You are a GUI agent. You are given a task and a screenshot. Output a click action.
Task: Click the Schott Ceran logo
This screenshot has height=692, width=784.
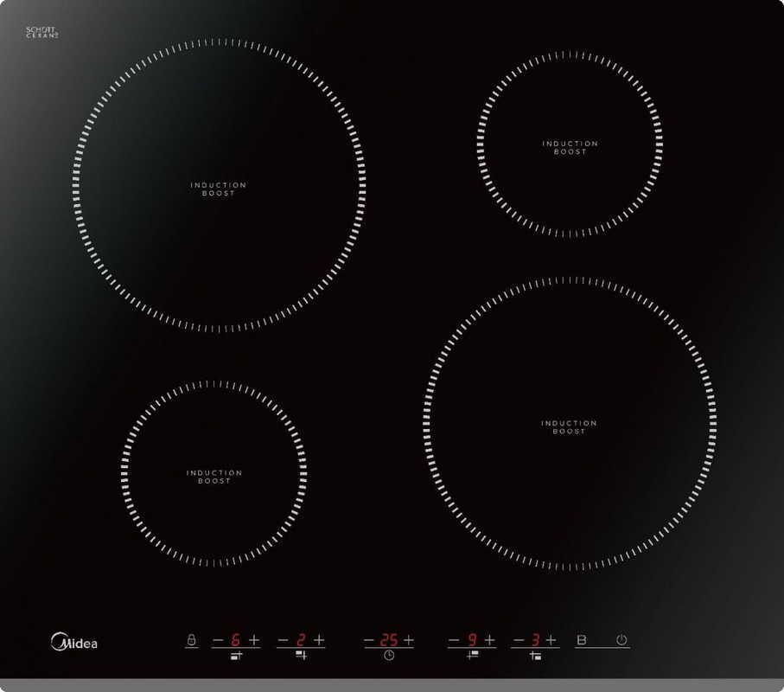(x=41, y=32)
